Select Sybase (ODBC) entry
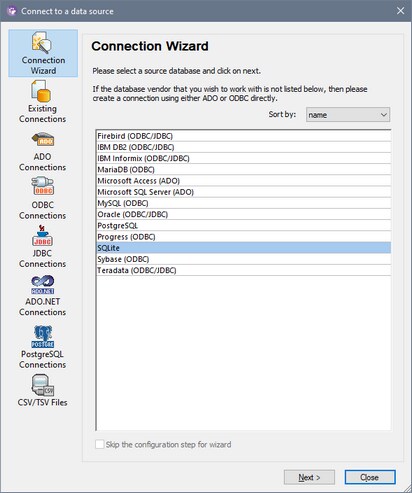Viewport: 412px width, 493px height. coord(244,259)
